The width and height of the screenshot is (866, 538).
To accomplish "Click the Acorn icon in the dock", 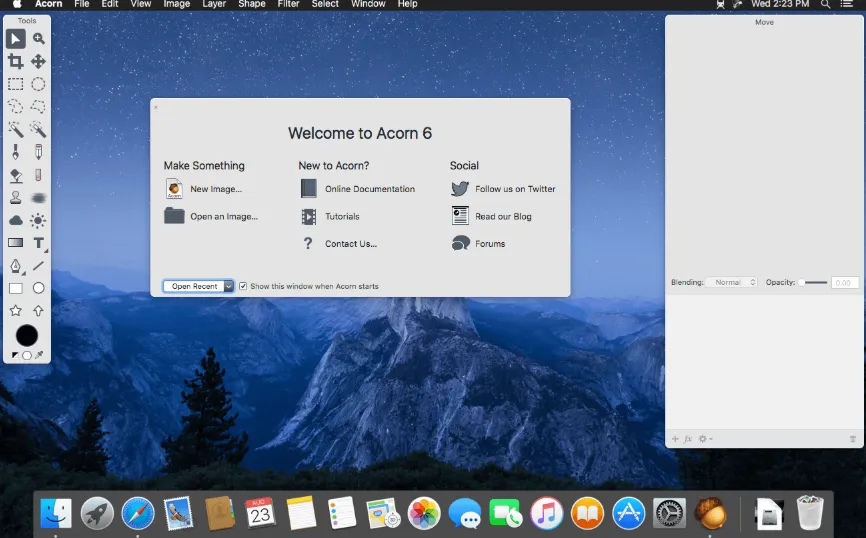I will [710, 513].
